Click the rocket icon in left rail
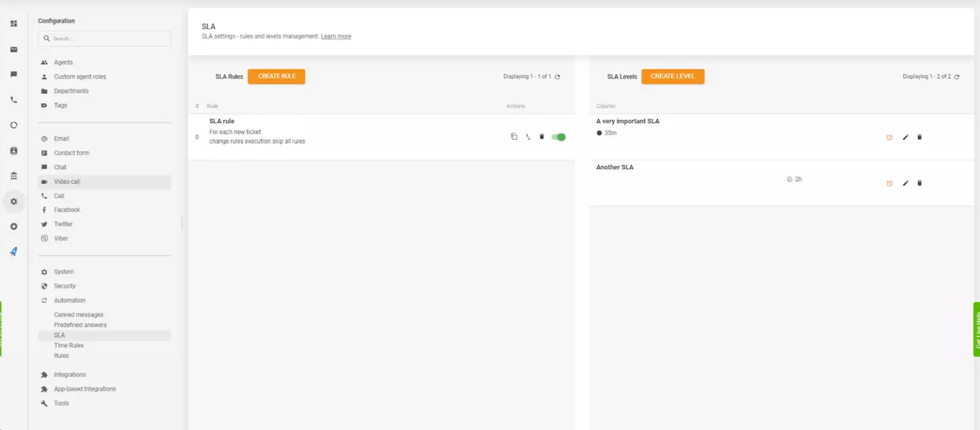This screenshot has height=430, width=980. pyautogui.click(x=13, y=251)
